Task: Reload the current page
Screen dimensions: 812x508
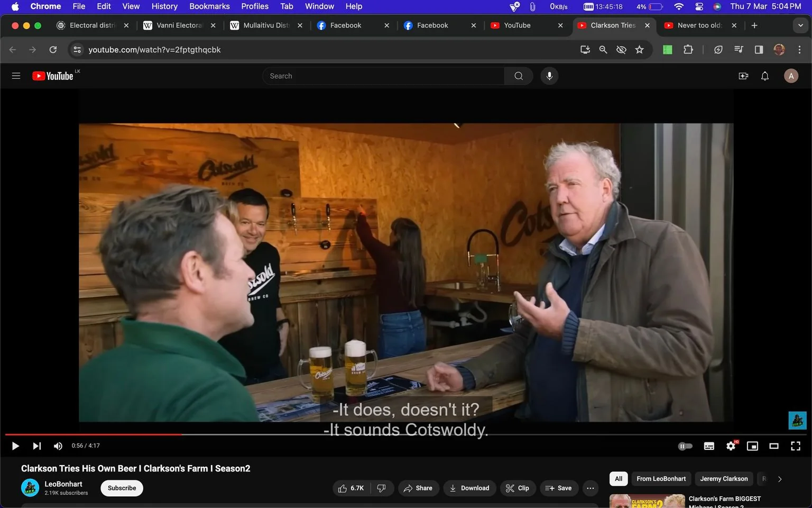Action: pyautogui.click(x=53, y=49)
